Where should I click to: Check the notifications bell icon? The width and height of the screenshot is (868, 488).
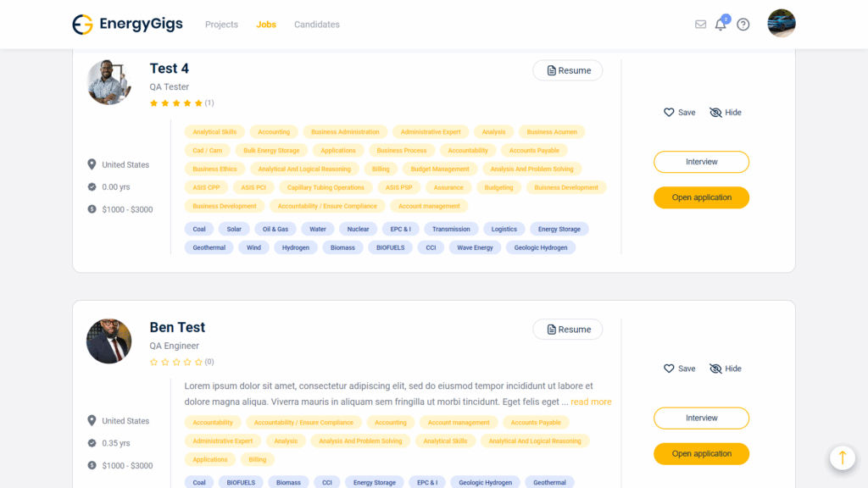pyautogui.click(x=721, y=25)
